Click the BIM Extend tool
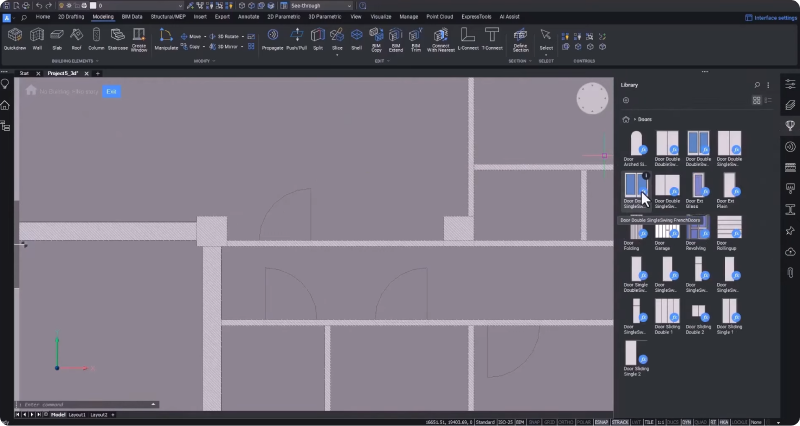This screenshot has width=800, height=426. point(396,40)
